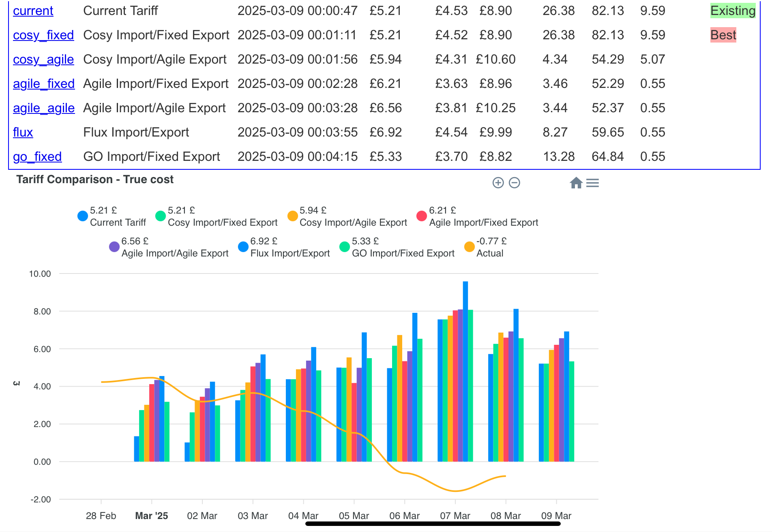Image resolution: width=772 pixels, height=532 pixels.
Task: Toggle the Current Tariff legend series
Action: pyautogui.click(x=112, y=216)
